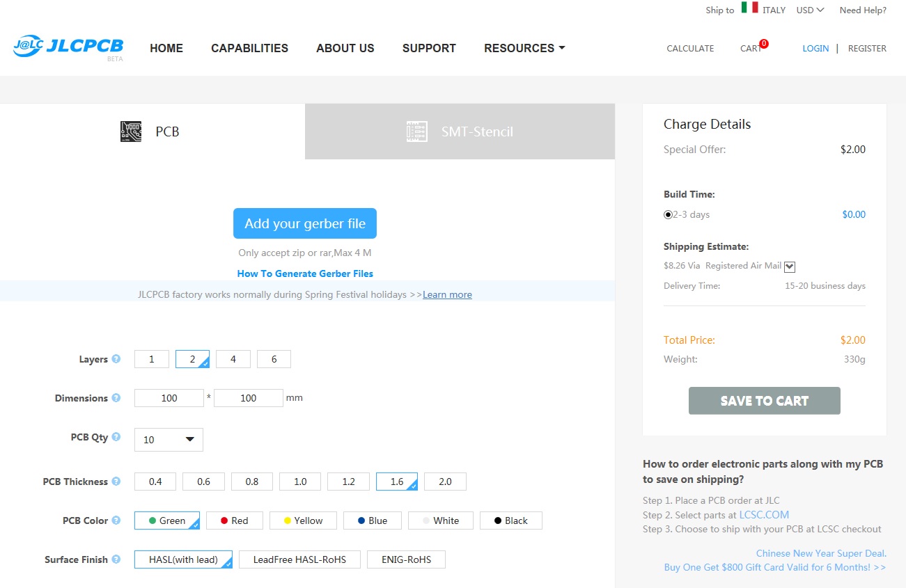906x588 pixels.
Task: Switch to the PCB tab
Action: (x=153, y=132)
